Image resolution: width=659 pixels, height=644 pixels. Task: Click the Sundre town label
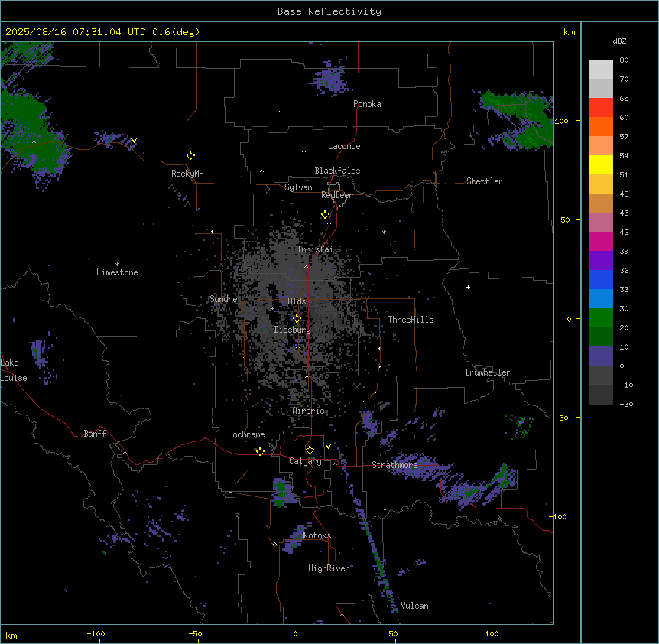(223, 299)
